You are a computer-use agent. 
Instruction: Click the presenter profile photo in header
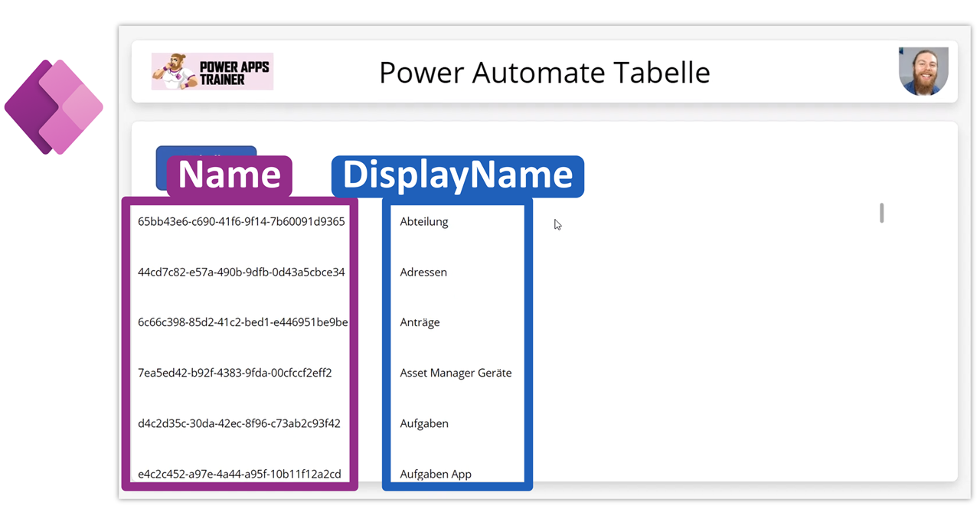923,71
